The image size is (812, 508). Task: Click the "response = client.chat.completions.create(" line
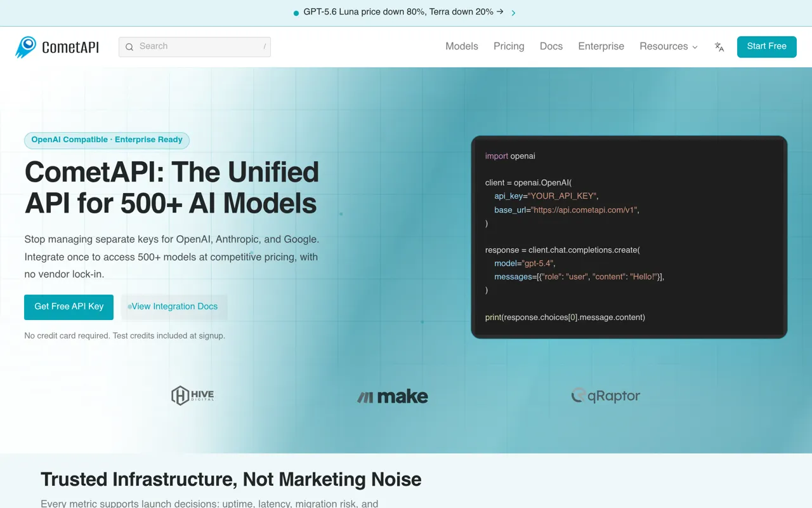click(x=563, y=250)
